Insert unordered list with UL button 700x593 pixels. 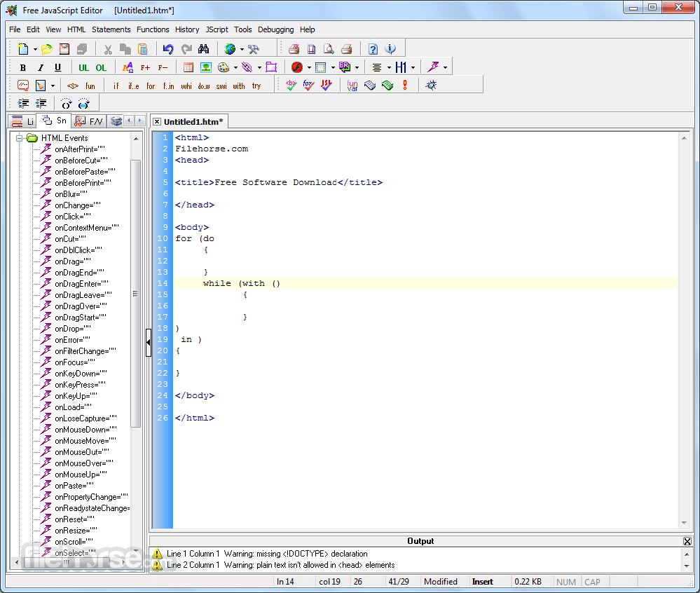[x=83, y=68]
